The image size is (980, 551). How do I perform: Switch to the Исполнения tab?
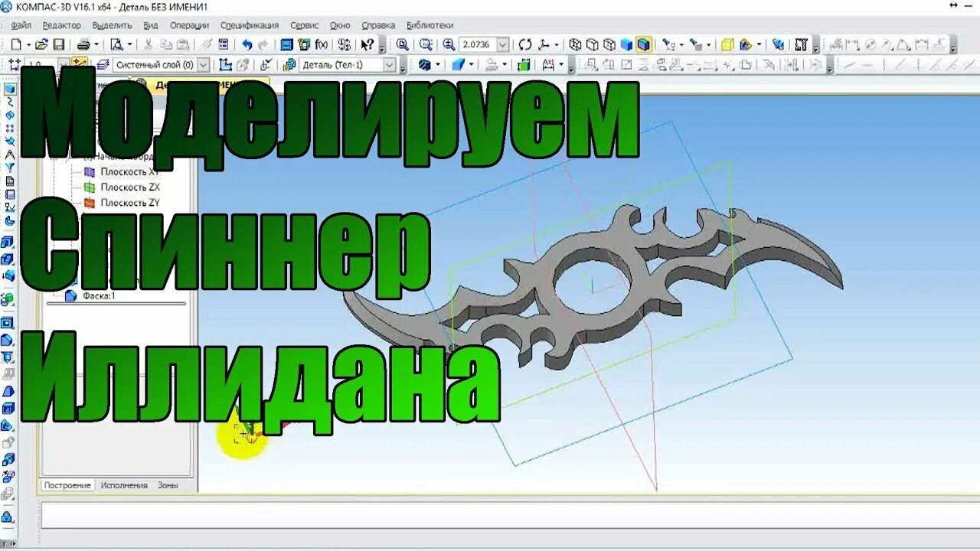(x=124, y=485)
